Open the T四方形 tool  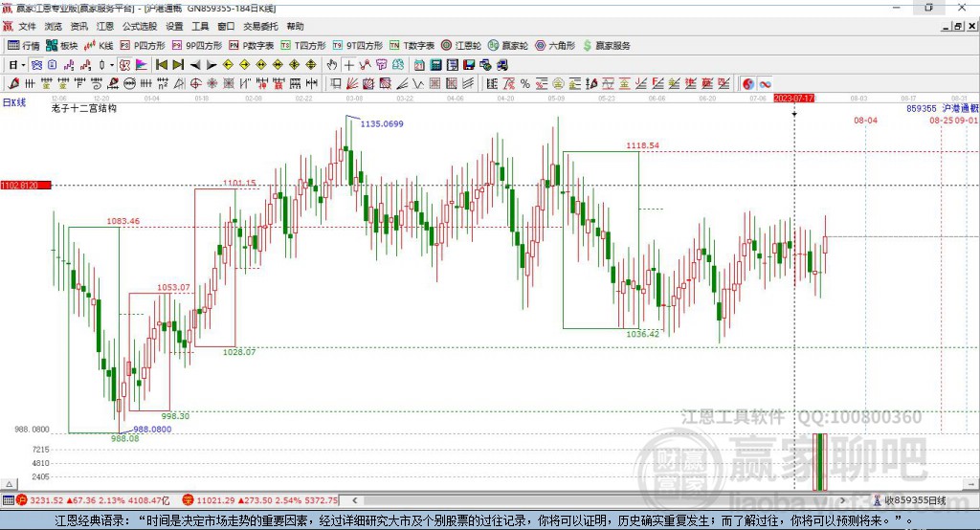pos(303,46)
